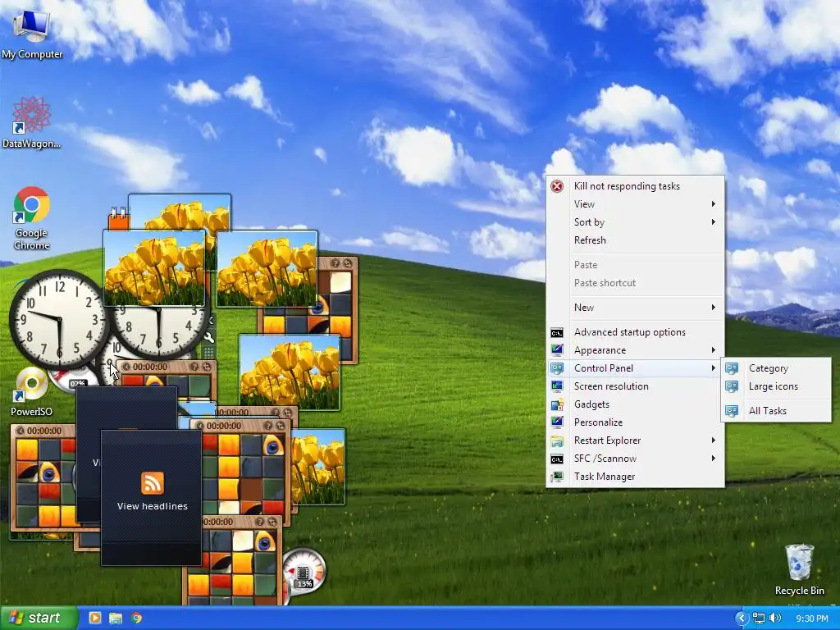Screen dimensions: 840x630
Task: Open the New submenu
Action: pos(636,308)
